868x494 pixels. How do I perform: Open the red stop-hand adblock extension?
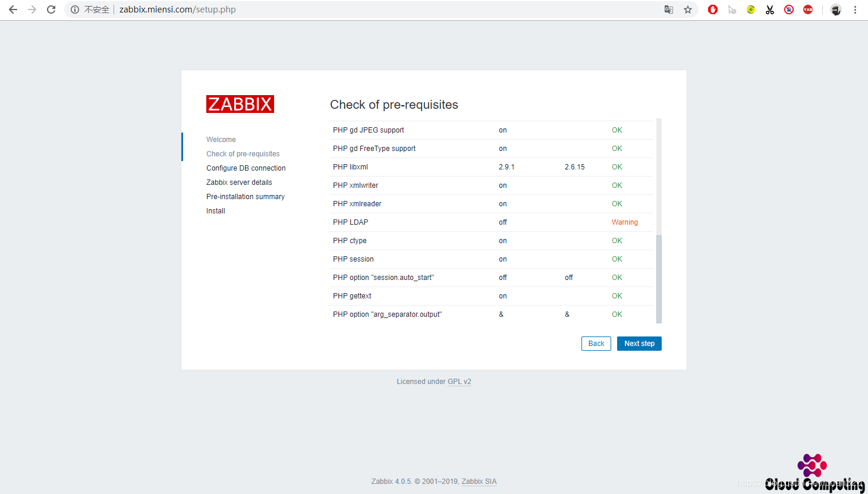pyautogui.click(x=713, y=10)
